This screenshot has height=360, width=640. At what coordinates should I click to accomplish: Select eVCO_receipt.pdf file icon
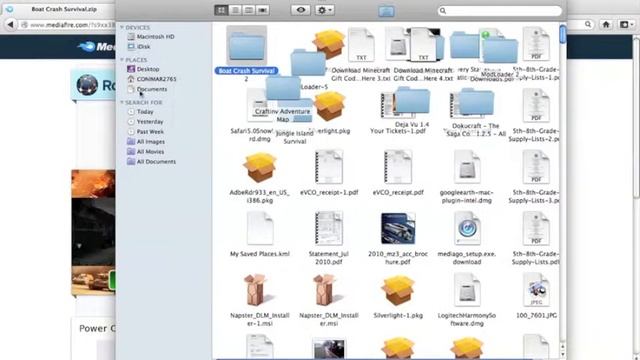tap(398, 167)
